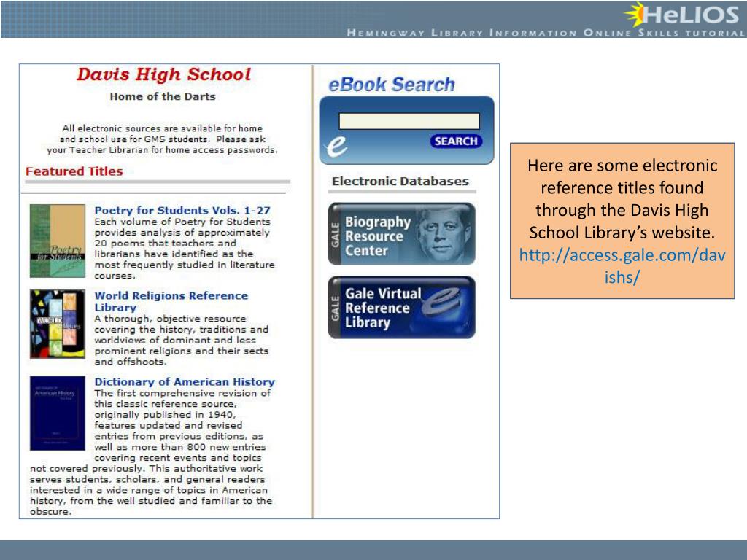Screen dimensions: 747x560
Task: Click the Hemingway Library Information Online Skills Tutorial tagline
Action: [546, 33]
